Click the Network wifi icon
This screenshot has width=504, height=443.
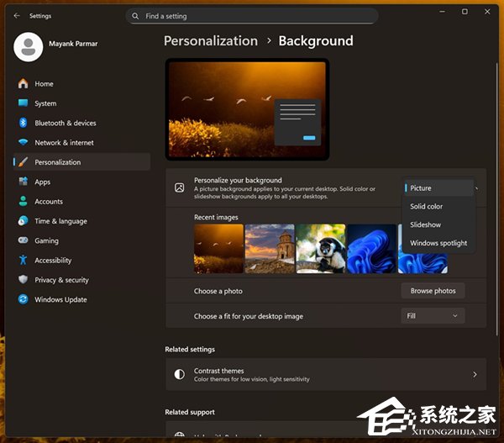[x=24, y=142]
